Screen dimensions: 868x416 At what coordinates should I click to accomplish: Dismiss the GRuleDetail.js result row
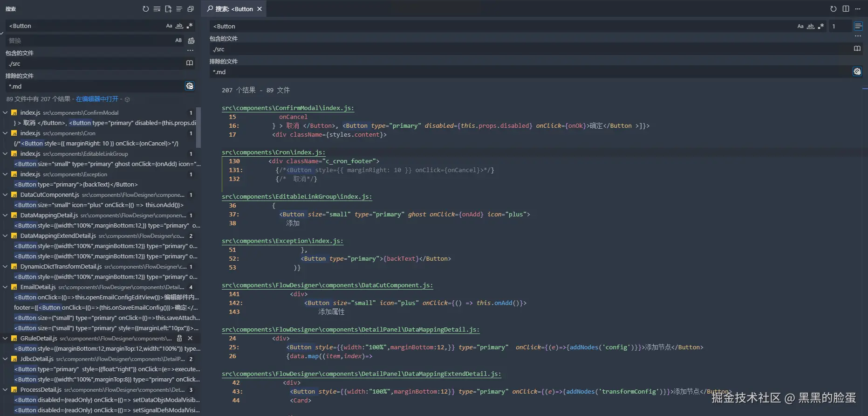(x=190, y=338)
